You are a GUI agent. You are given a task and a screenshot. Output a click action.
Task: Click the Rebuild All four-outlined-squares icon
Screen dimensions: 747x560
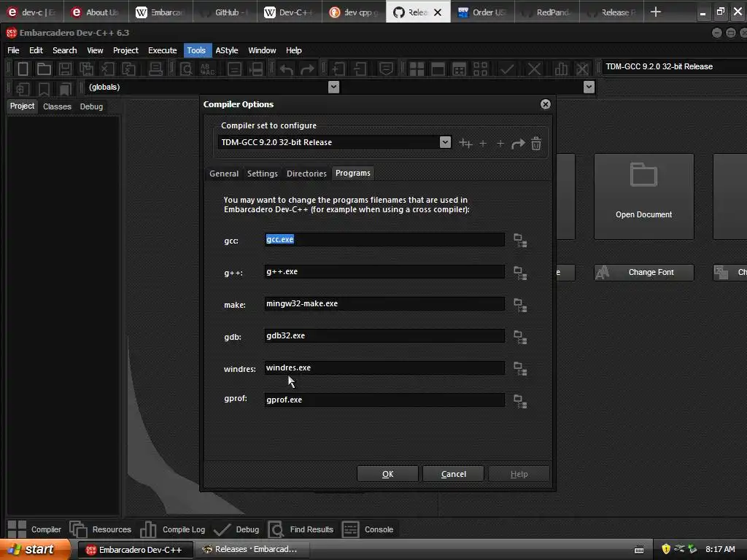click(x=480, y=69)
